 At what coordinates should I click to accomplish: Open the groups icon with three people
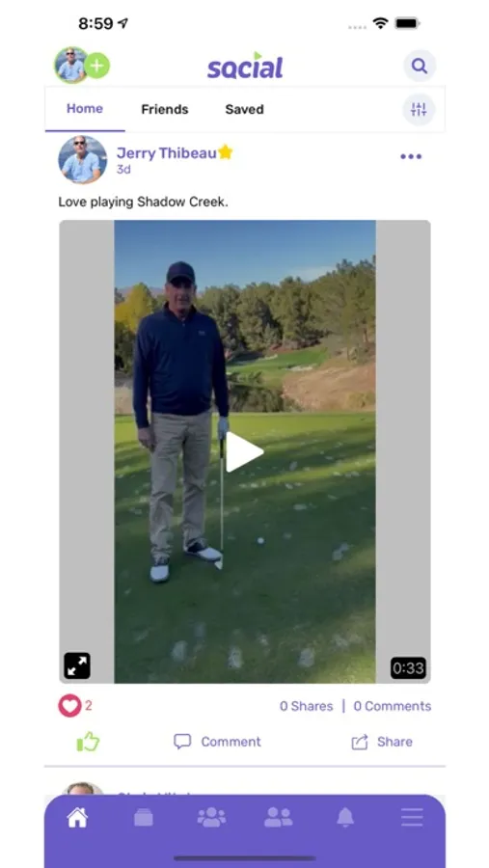pos(211,817)
